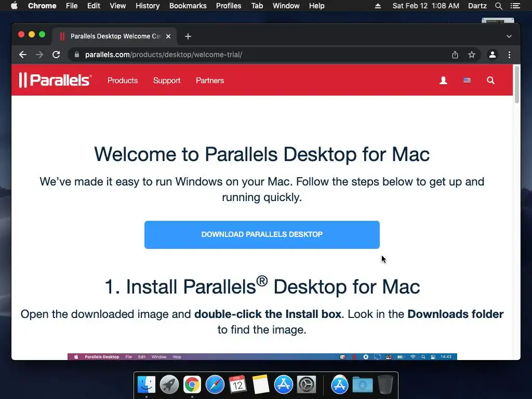Open System Preferences gear in Dock
The width and height of the screenshot is (532, 399).
pos(307,385)
